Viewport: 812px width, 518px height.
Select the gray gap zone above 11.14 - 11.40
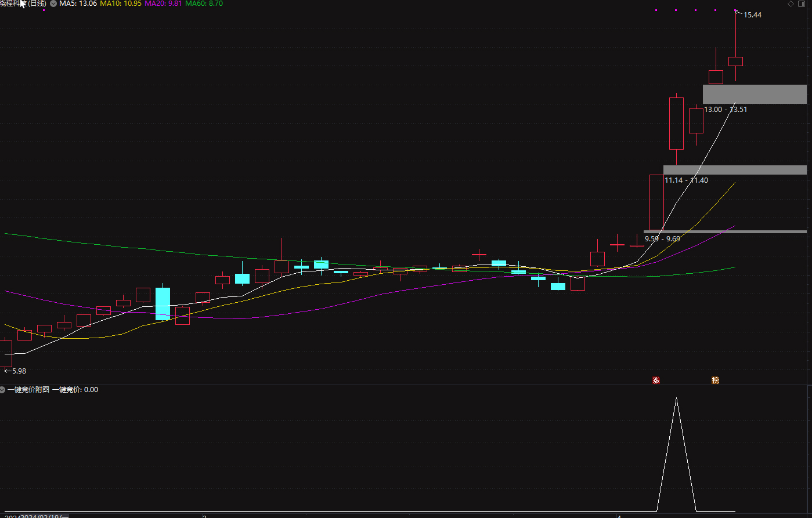pyautogui.click(x=735, y=170)
